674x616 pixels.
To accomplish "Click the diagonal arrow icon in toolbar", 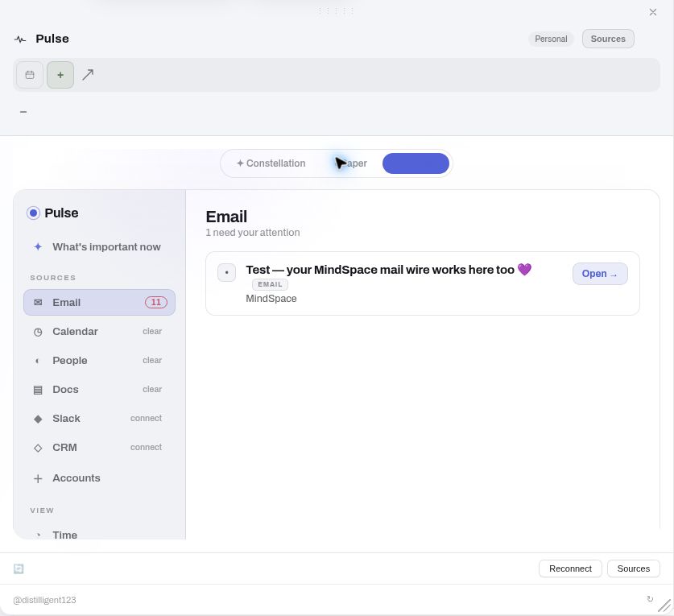I will (88, 75).
